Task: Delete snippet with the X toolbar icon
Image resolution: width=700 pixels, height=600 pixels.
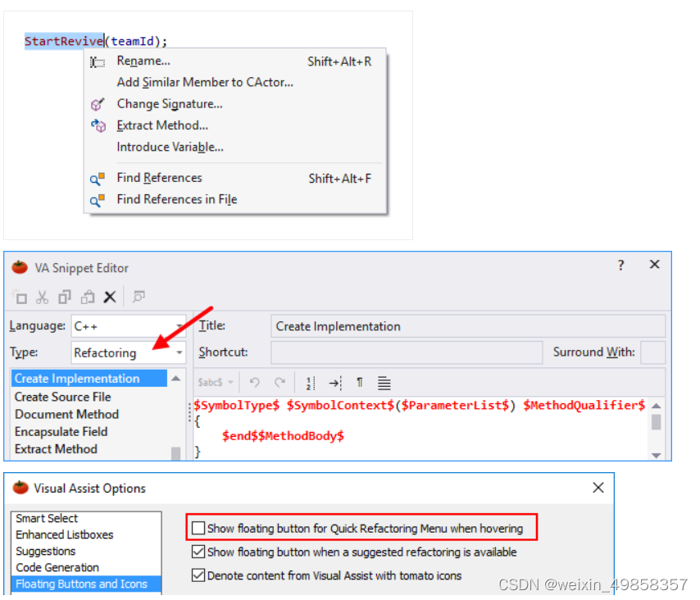Action: (x=110, y=297)
